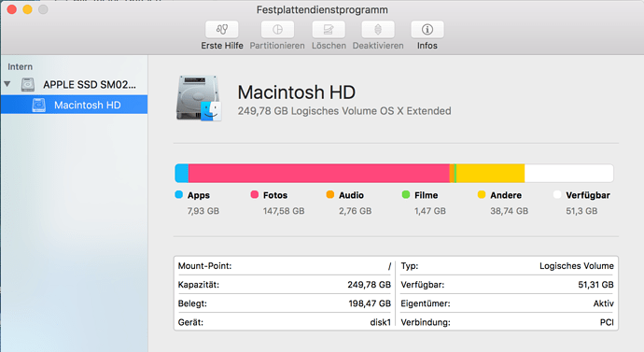The image size is (644, 352).
Task: Click the blue Apps legend dot
Action: (178, 195)
